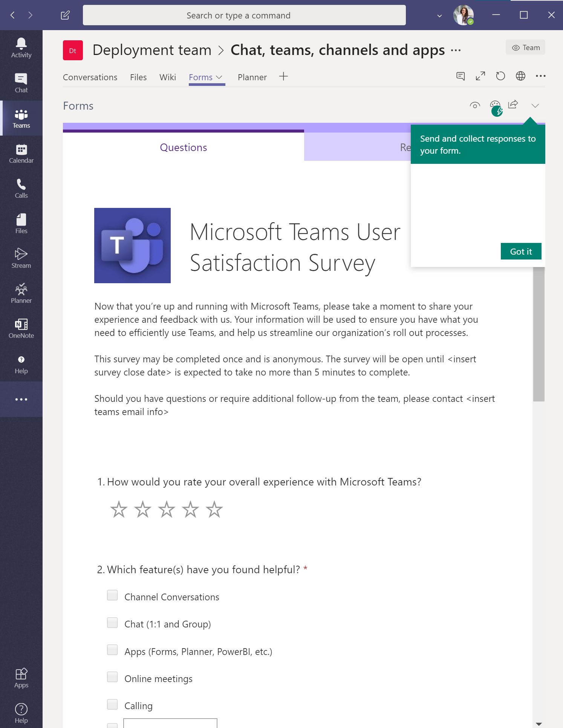This screenshot has height=728, width=563.
Task: Click the form scrollbar thumb
Action: coord(539,334)
